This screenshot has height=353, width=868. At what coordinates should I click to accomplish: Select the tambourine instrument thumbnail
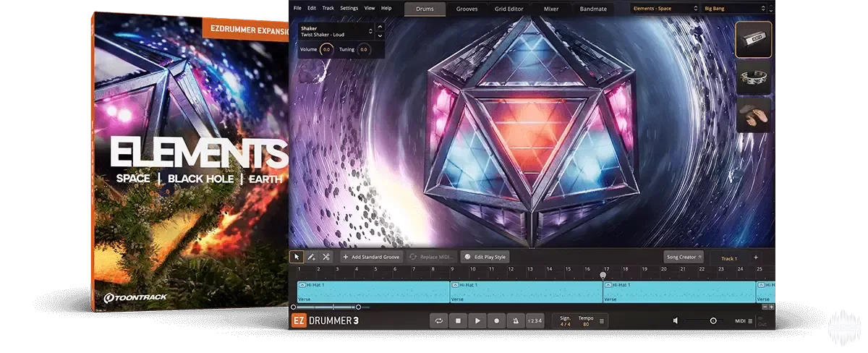753,78
